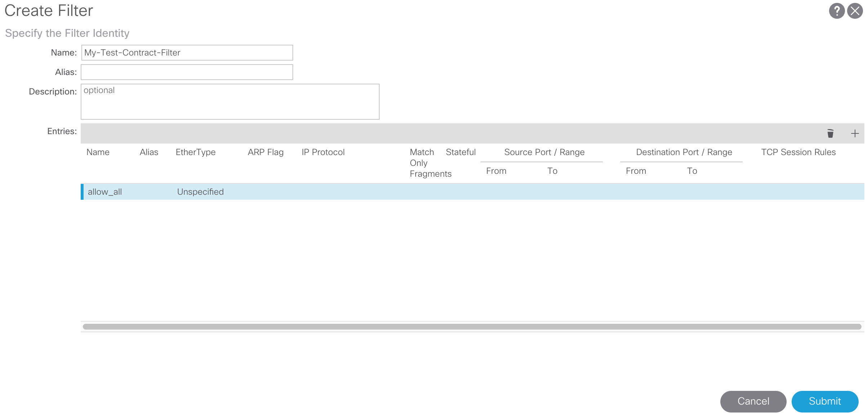This screenshot has height=419, width=868.
Task: Click the Name column header
Action: [98, 152]
